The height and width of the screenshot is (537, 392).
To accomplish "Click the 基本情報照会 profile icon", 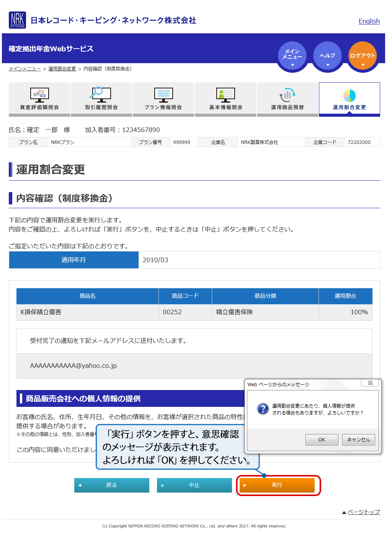I will click(x=225, y=95).
